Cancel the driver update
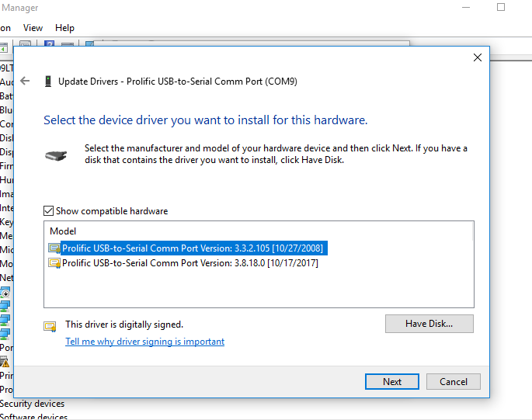 pos(454,382)
